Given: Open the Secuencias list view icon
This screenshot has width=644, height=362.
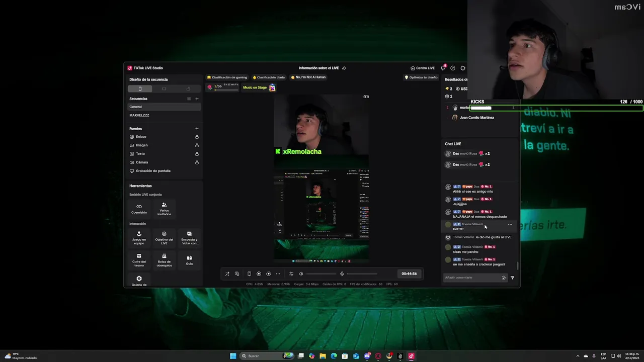Looking at the screenshot, I should point(189,99).
